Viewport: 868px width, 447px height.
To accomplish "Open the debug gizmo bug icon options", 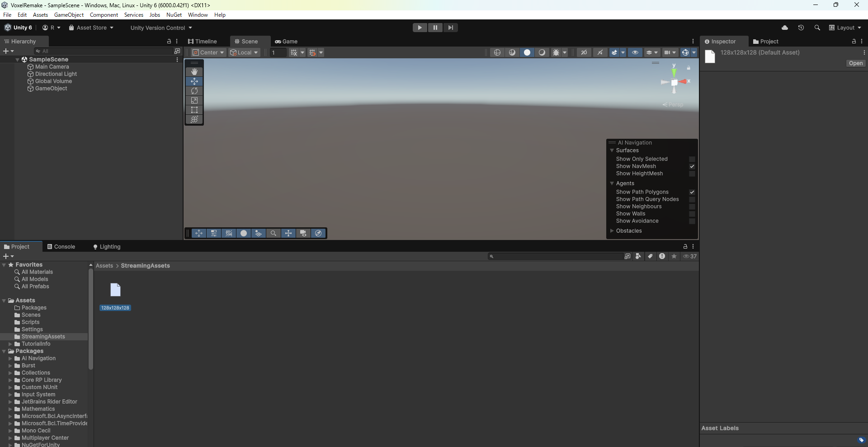I will pos(557,52).
